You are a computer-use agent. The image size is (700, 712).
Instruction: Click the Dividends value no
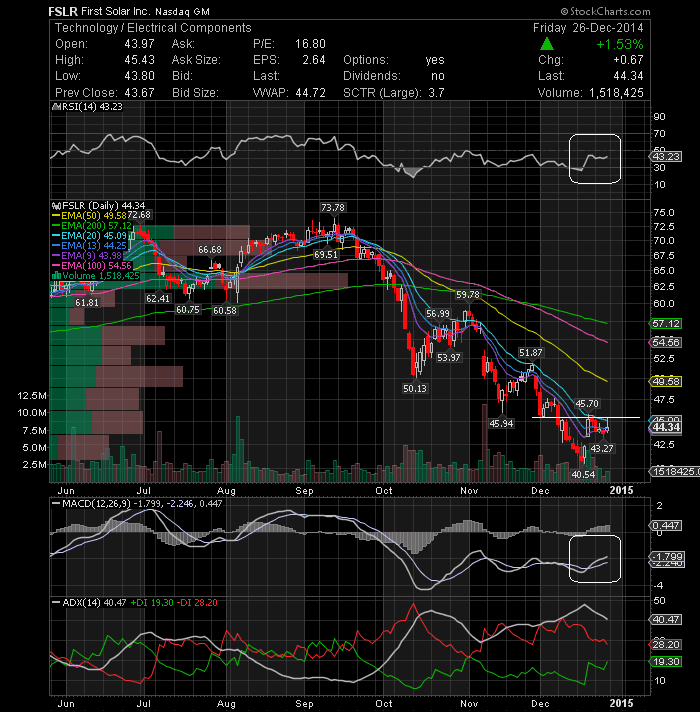coord(438,76)
